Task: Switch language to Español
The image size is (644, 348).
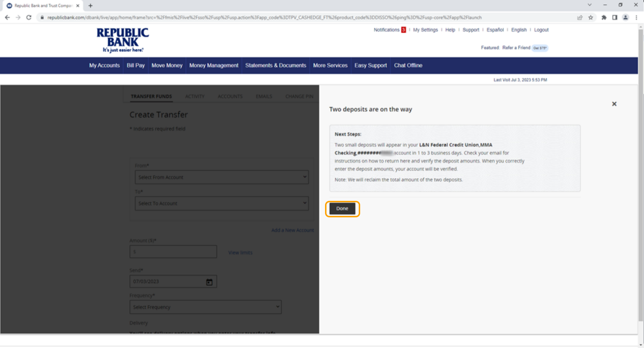Action: [495, 30]
